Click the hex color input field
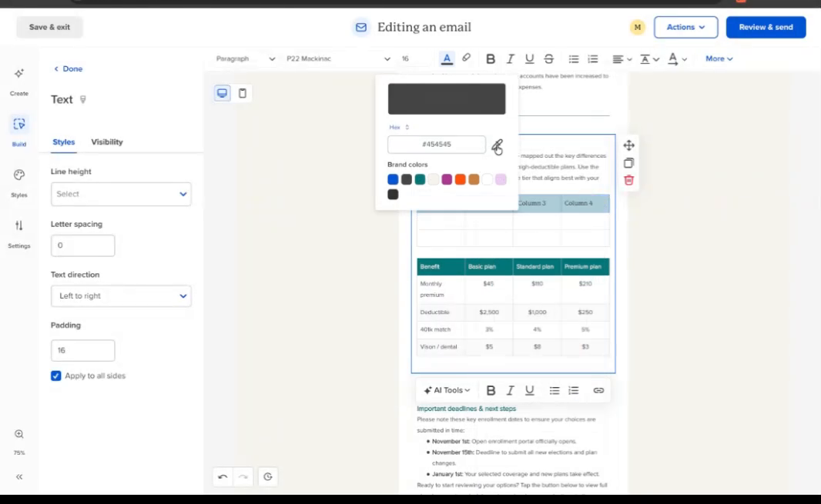Screen dimensions: 821x504 436,145
